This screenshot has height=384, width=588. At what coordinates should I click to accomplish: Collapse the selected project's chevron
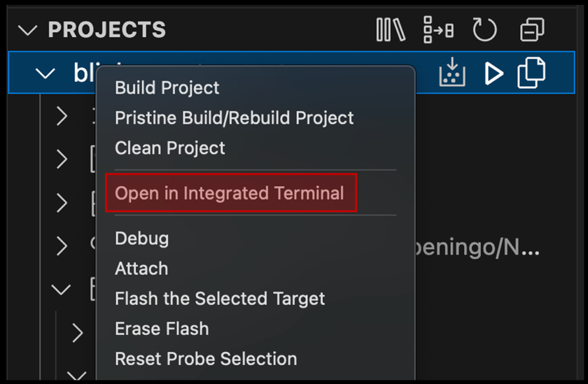click(45, 73)
